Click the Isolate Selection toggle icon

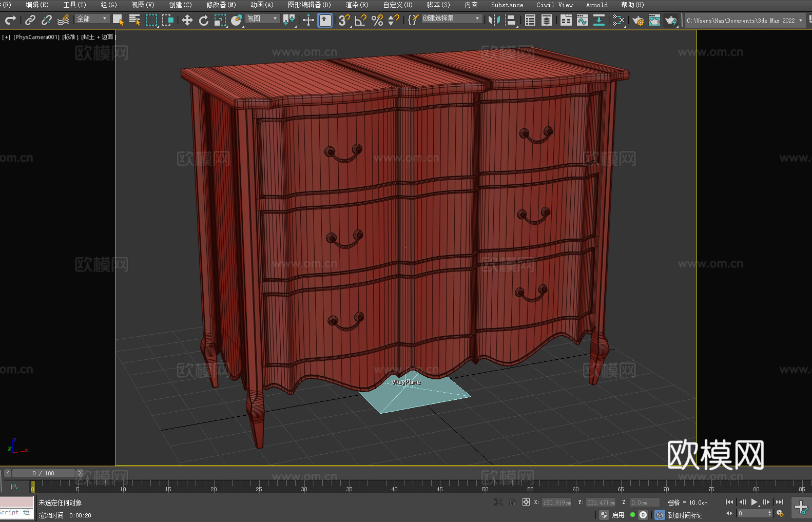(498, 502)
